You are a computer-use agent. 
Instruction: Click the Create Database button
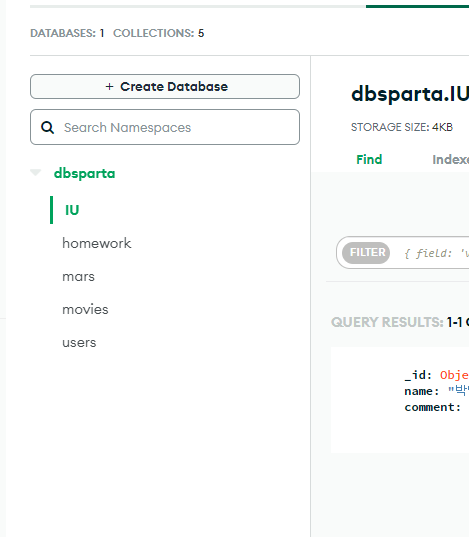tap(165, 87)
